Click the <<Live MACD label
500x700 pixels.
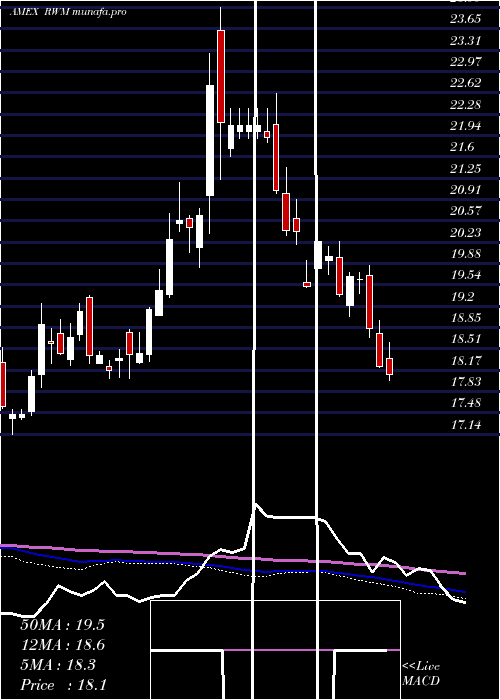point(421,673)
